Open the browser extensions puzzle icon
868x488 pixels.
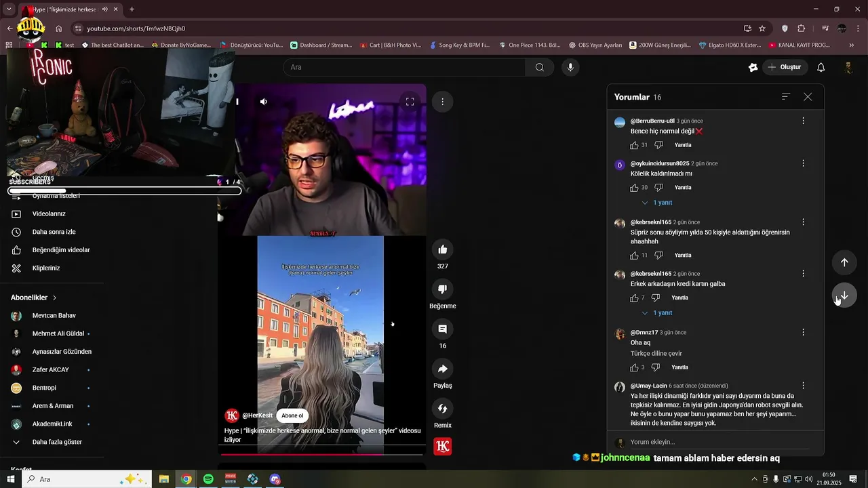(802, 28)
